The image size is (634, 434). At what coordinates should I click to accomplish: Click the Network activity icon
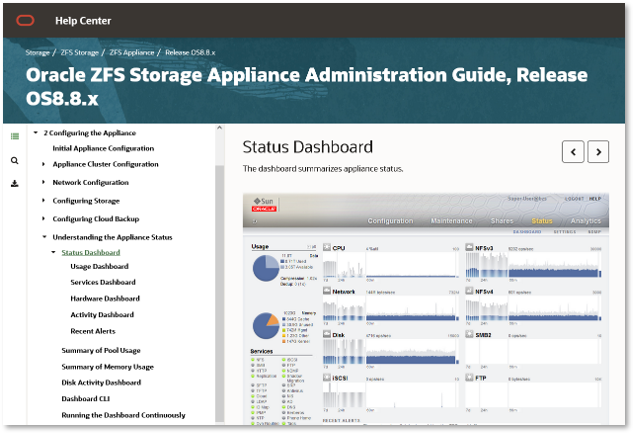coord(327,291)
